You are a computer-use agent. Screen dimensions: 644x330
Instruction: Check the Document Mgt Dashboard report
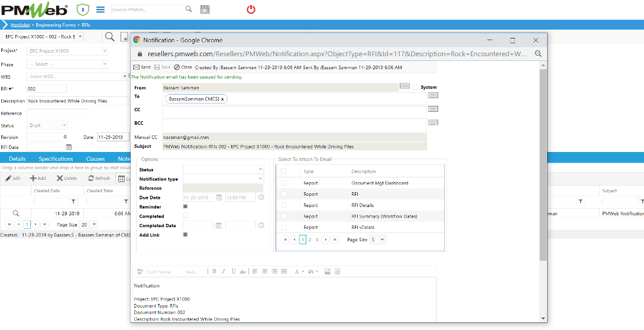pyautogui.click(x=284, y=183)
